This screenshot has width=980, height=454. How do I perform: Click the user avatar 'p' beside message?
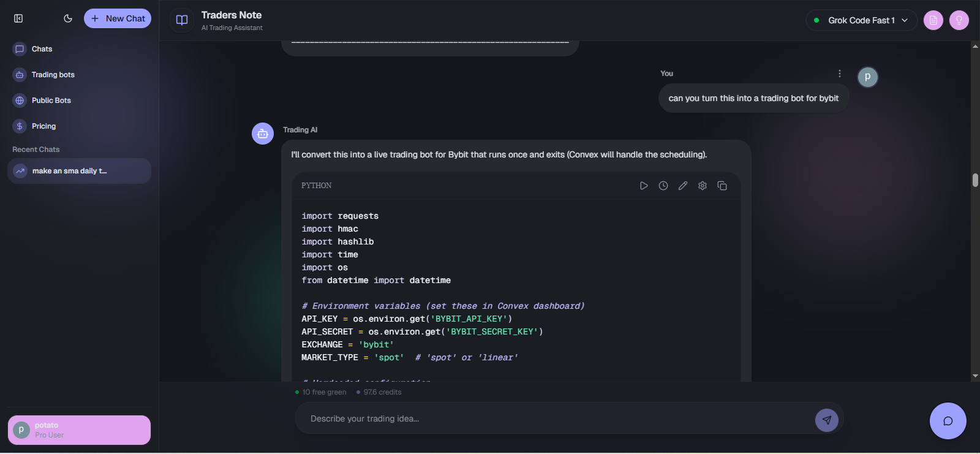point(867,77)
